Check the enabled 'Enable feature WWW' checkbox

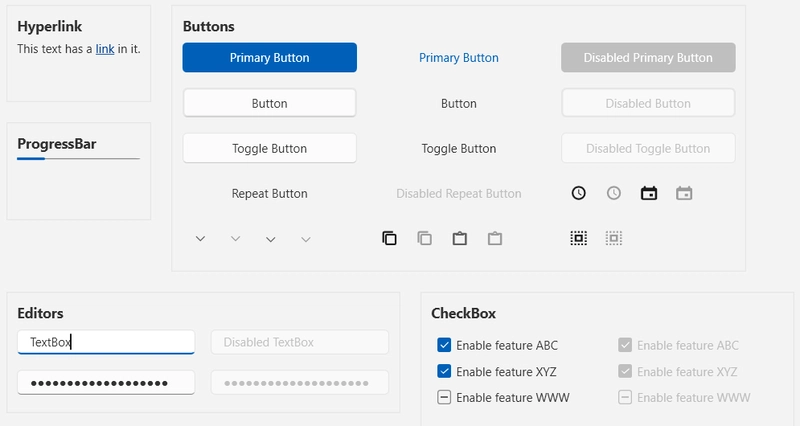coord(444,397)
